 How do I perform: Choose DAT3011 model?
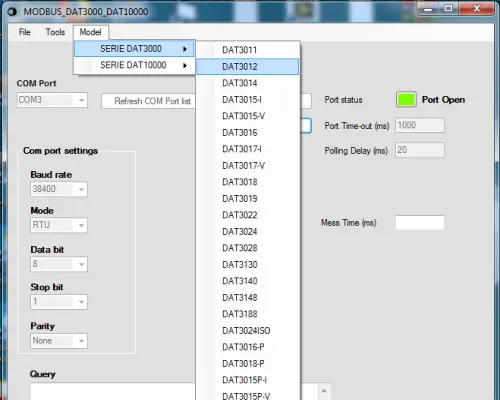click(x=248, y=50)
